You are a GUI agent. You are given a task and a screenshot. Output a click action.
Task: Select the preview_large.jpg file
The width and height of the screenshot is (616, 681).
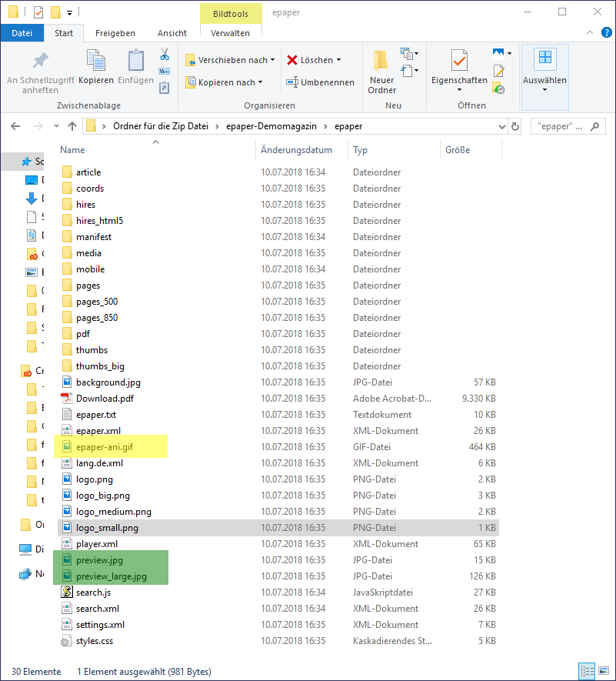(112, 576)
